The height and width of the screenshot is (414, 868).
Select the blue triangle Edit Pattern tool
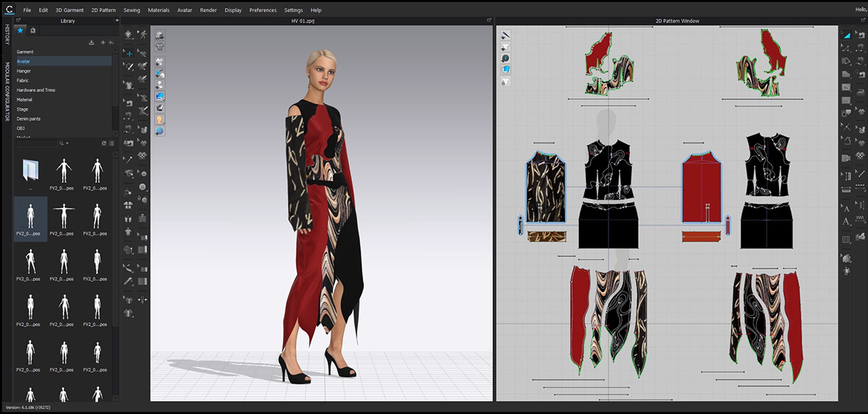[x=847, y=35]
